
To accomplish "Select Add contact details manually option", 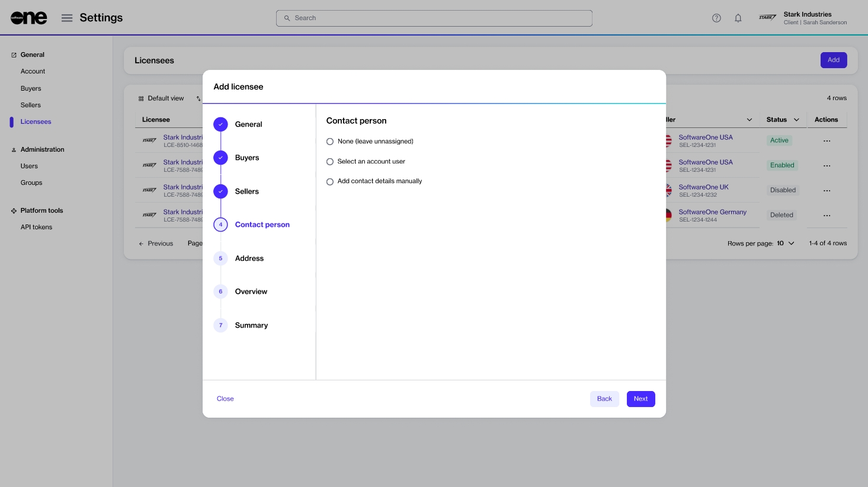I will coord(330,182).
